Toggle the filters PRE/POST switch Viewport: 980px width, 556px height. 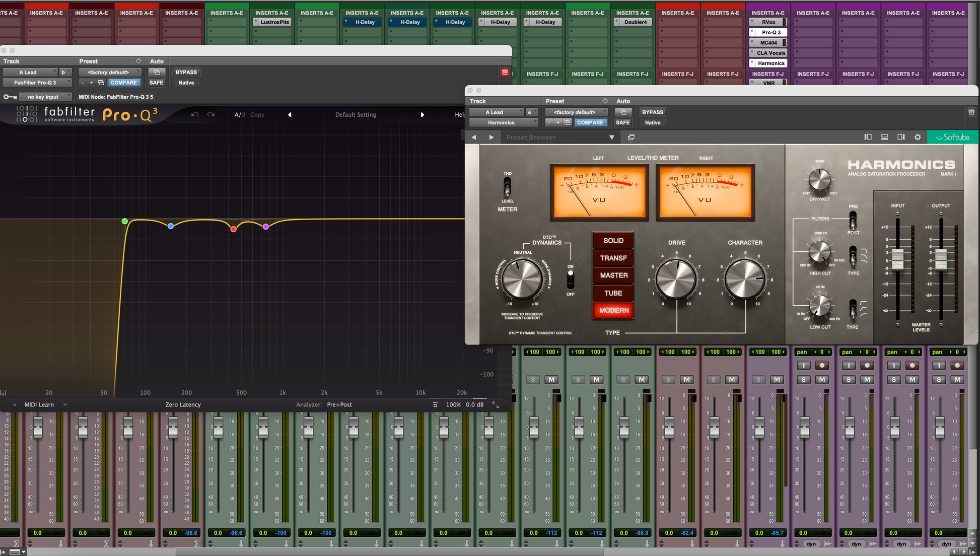point(853,220)
